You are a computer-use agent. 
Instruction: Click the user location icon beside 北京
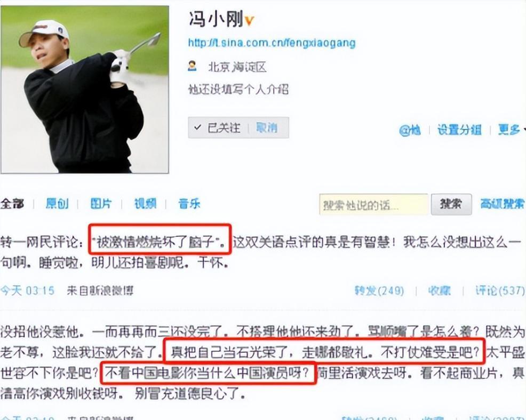pyautogui.click(x=192, y=66)
